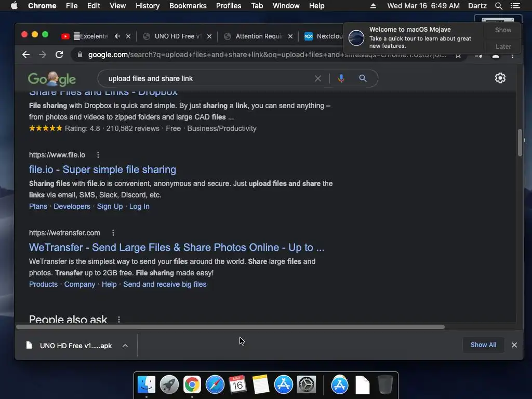Go back to the previous page

[26, 55]
